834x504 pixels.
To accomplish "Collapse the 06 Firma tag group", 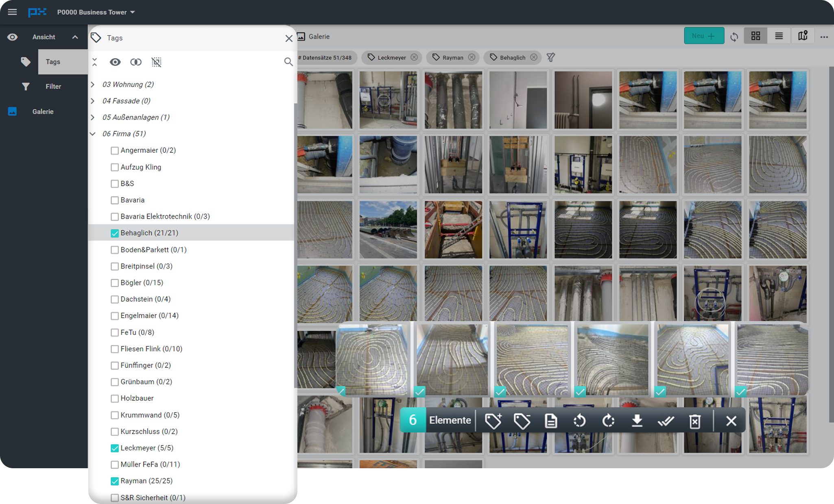I will 93,134.
